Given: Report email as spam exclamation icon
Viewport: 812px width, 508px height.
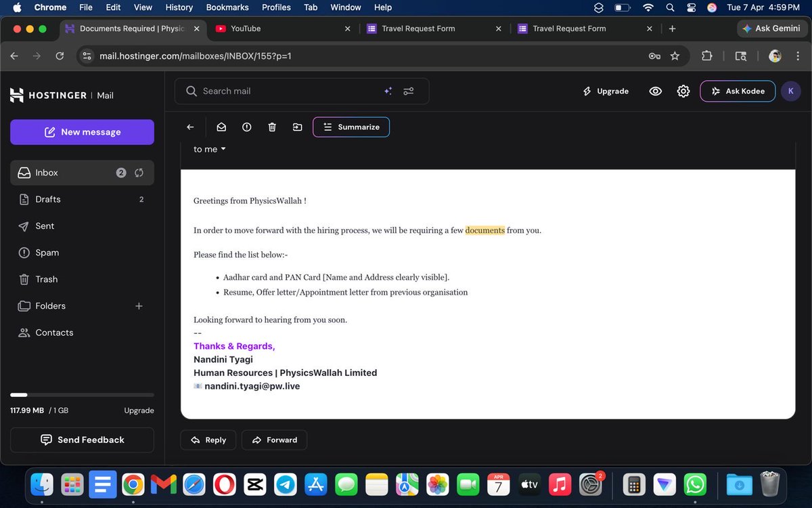Looking at the screenshot, I should coord(246,127).
